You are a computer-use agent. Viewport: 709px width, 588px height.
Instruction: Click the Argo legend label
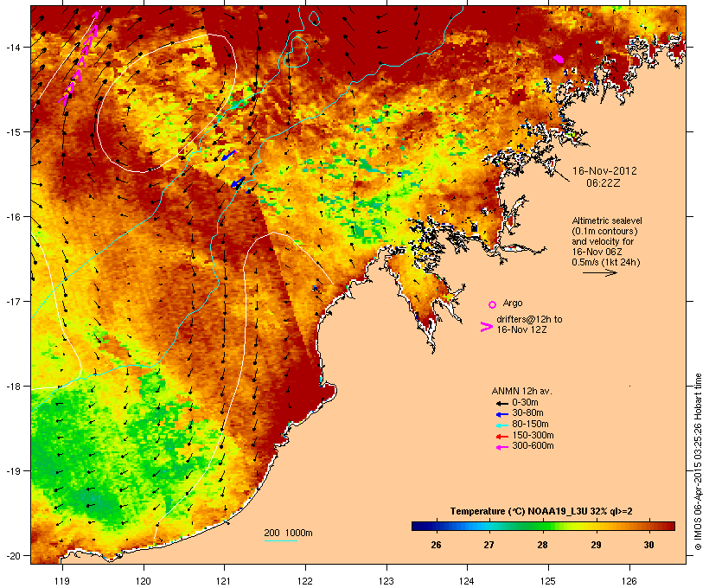513,303
